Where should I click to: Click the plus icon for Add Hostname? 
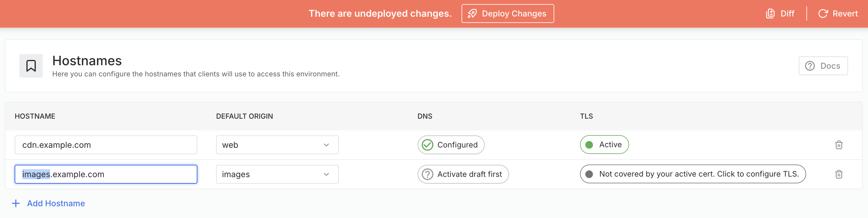tap(16, 203)
